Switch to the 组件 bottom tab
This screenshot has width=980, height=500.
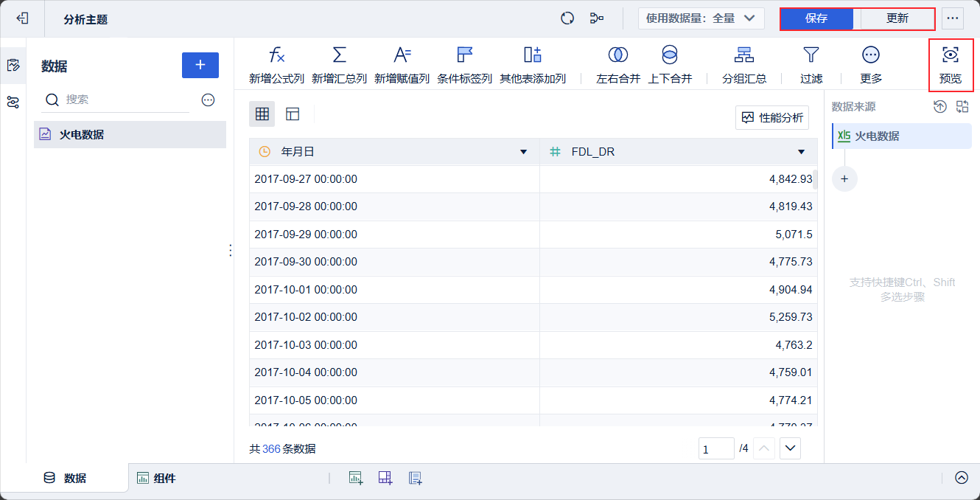(156, 478)
